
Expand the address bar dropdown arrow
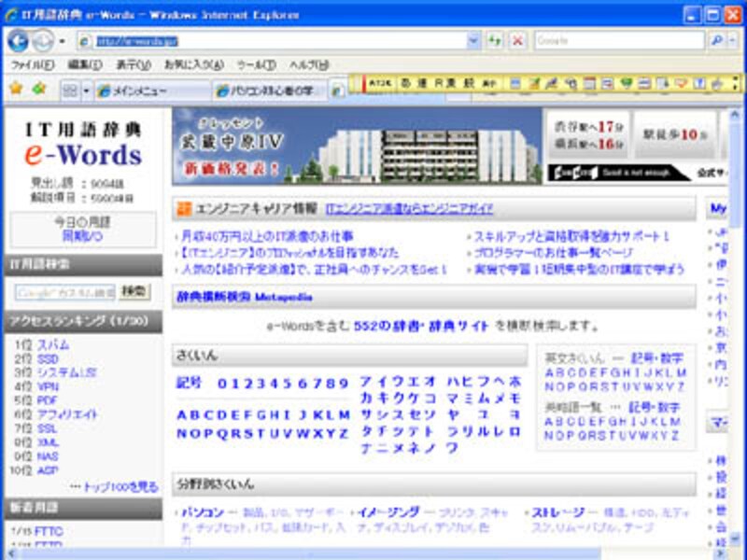(x=473, y=41)
